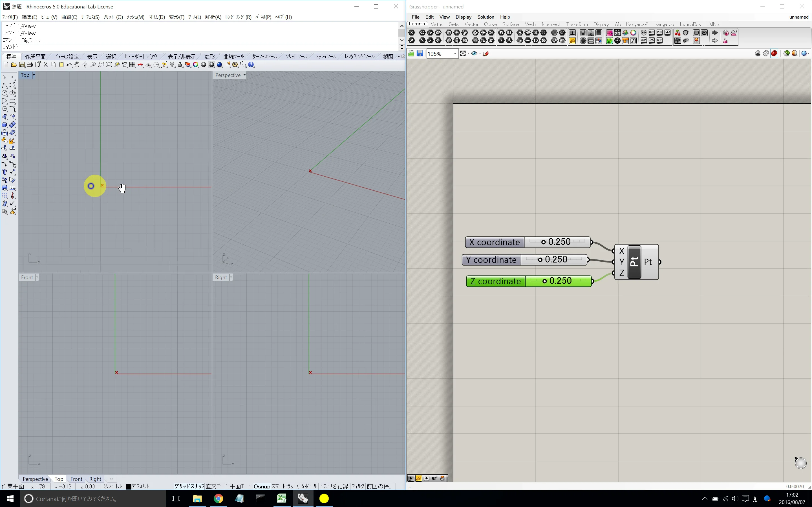Toggle Osnap in the status bar
The image size is (812, 507).
(261, 486)
